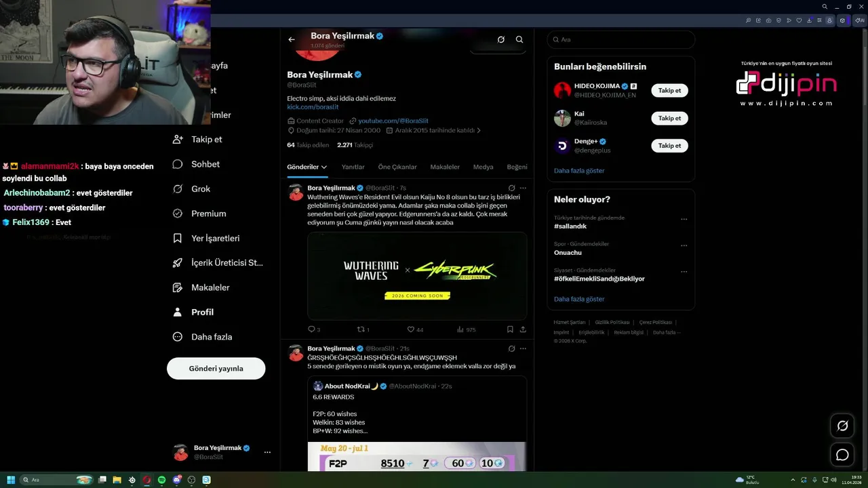Screen dimensions: 868x488
Task: Open youtube.com/@BoraSlit link
Action: (x=393, y=121)
